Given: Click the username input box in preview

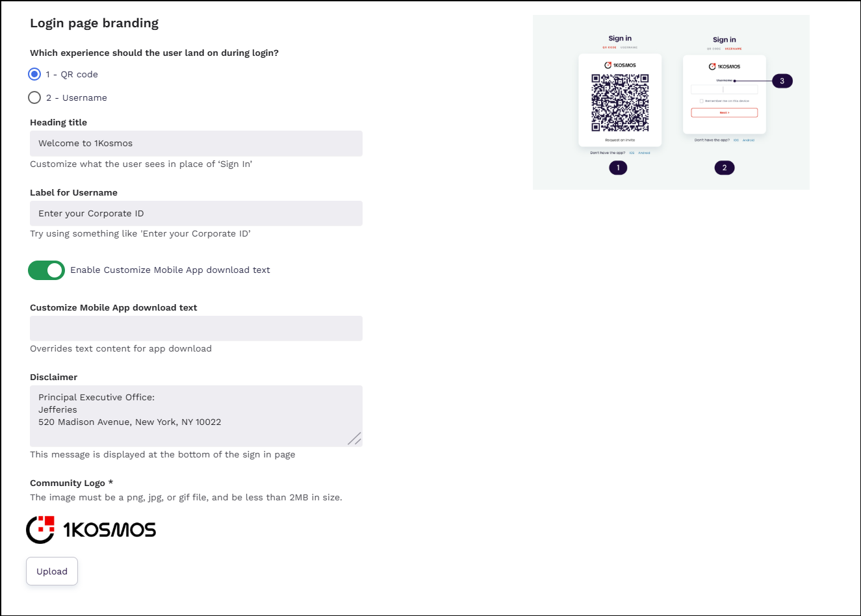Looking at the screenshot, I should point(724,90).
